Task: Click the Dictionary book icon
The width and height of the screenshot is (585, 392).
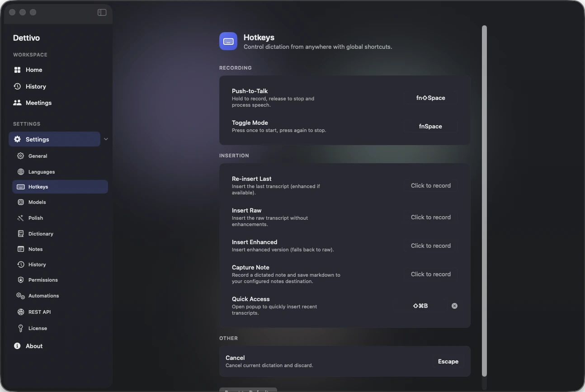Action: [20, 234]
